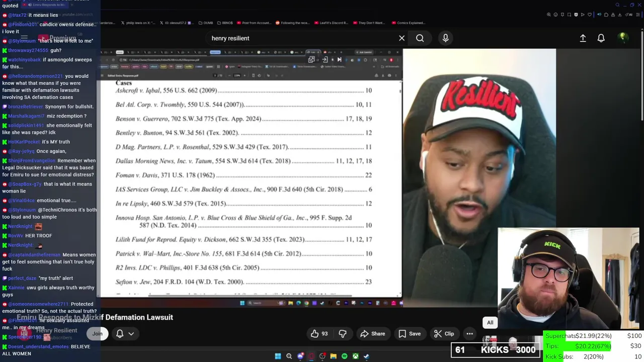
Task: Click the page vertical scrollbar
Action: click(x=642, y=75)
